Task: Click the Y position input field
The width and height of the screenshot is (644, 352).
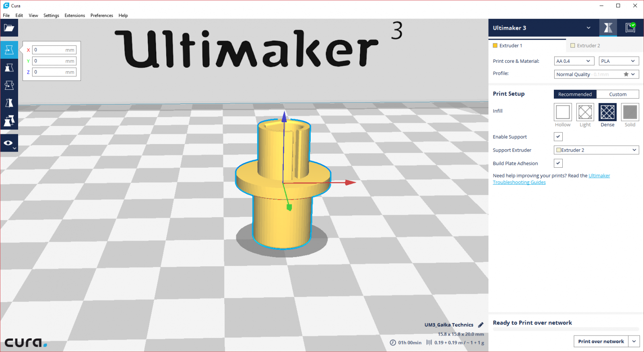Action: click(x=54, y=61)
